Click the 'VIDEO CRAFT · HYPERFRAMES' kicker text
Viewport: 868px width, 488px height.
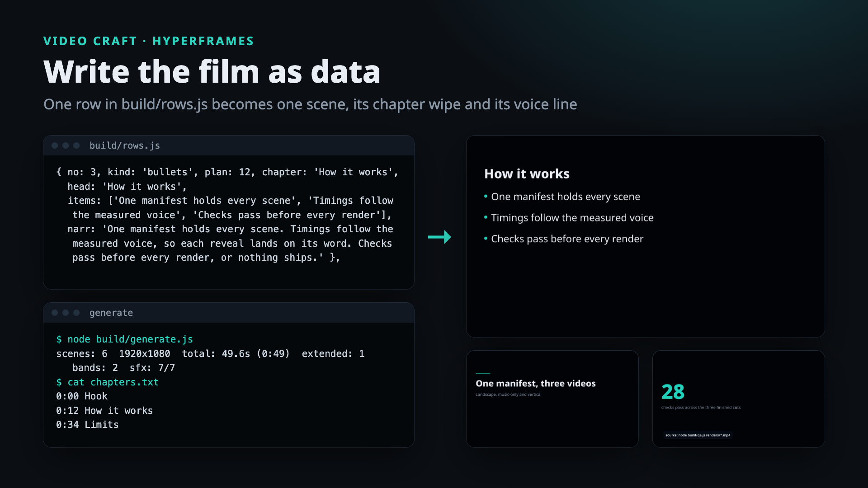coord(149,41)
